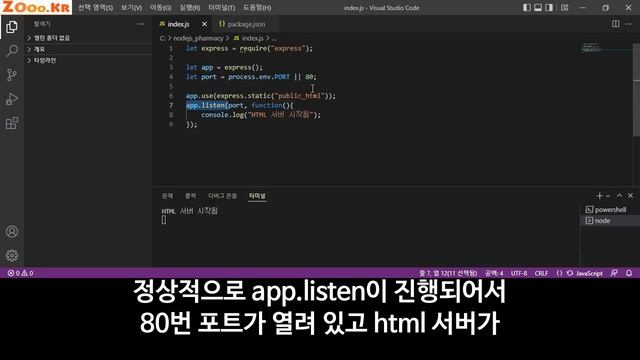Create new terminal with plus icon

pyautogui.click(x=599, y=196)
